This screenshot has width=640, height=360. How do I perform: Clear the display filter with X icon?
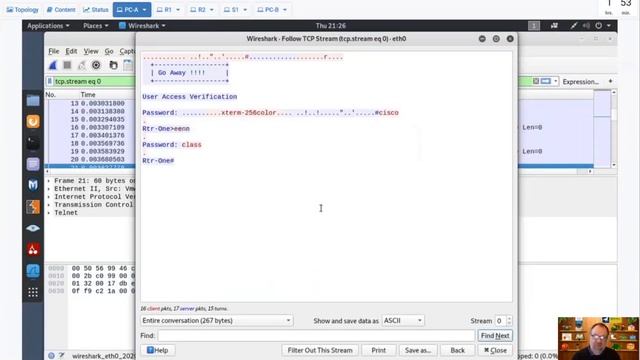coord(536,81)
